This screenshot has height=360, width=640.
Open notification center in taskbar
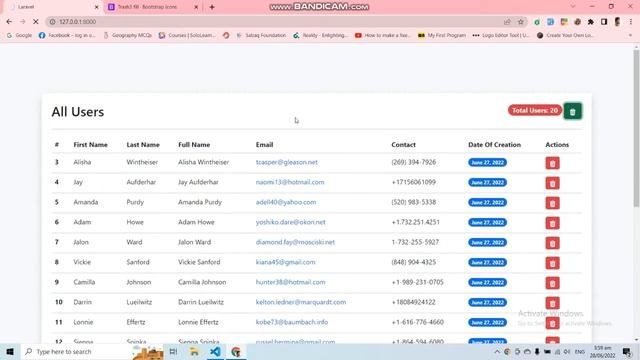click(x=627, y=351)
